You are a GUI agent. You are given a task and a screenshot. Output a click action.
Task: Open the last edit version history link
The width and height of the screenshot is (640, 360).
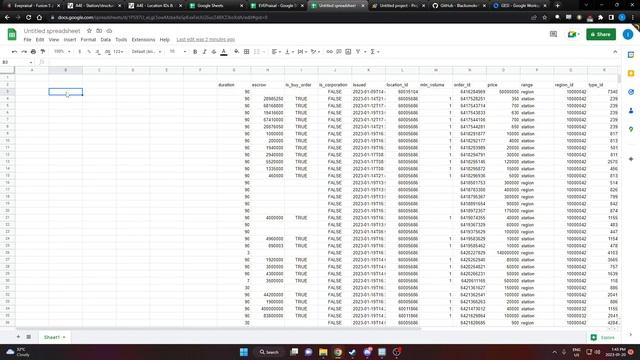(206, 40)
